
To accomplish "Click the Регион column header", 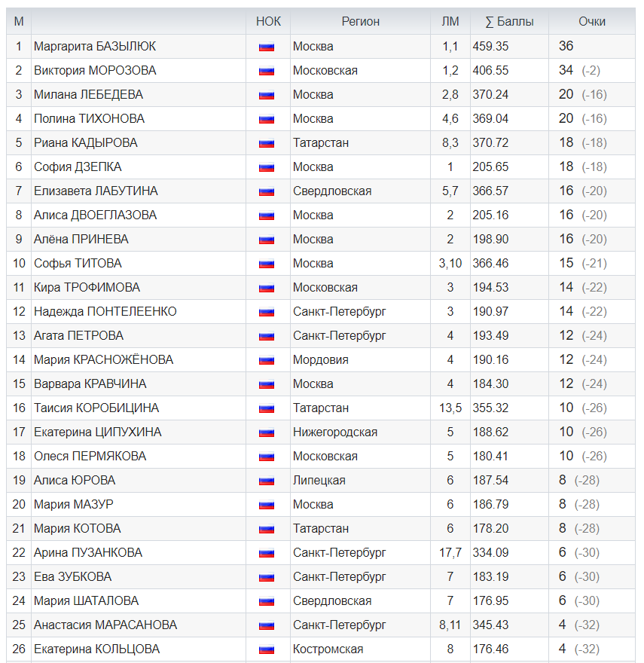I will (x=360, y=22).
